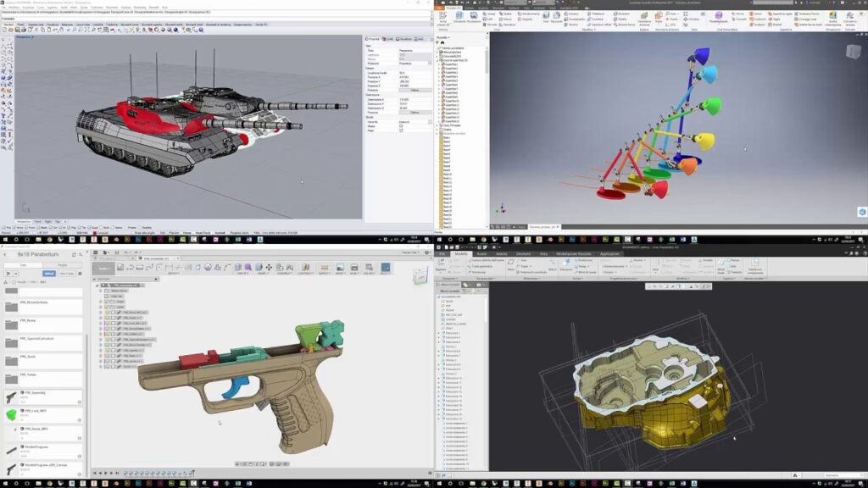Click the refresh icon beside 9x19 Parabellum title
The width and height of the screenshot is (868, 488).
[74, 254]
